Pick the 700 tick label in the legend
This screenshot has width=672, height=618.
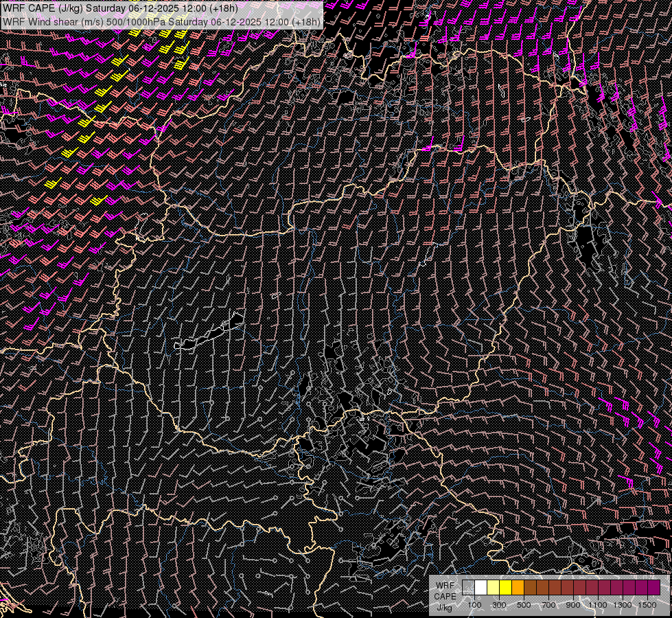tap(548, 605)
